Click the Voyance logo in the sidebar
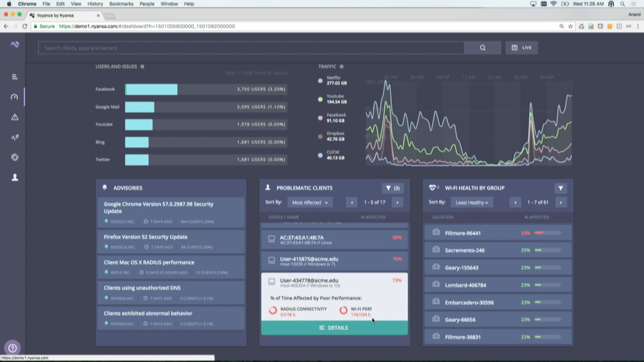The image size is (644, 362). click(x=15, y=44)
